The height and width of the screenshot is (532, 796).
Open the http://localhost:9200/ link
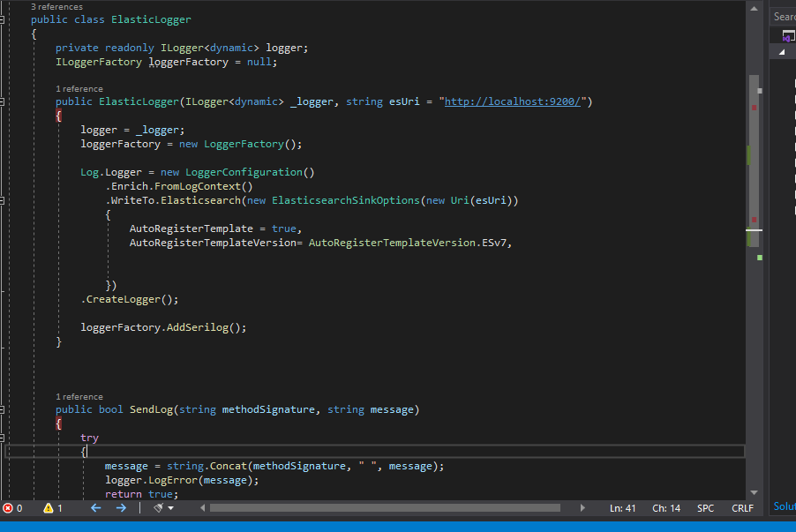pos(512,101)
